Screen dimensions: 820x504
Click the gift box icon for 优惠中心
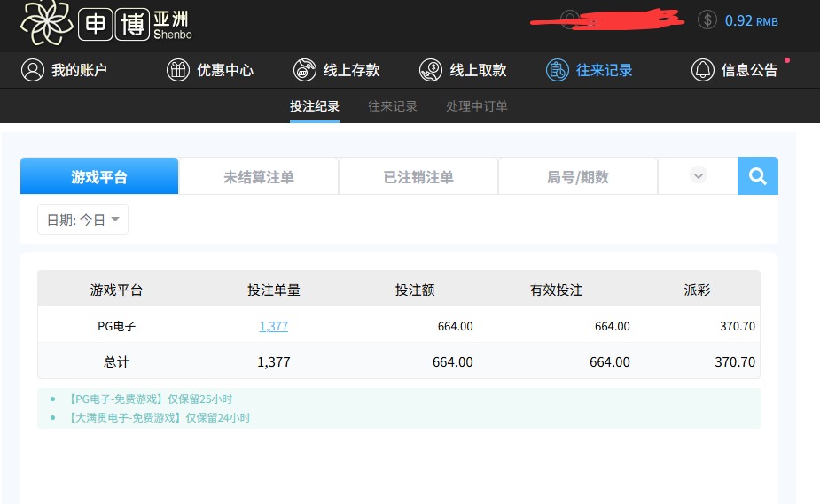(x=178, y=70)
